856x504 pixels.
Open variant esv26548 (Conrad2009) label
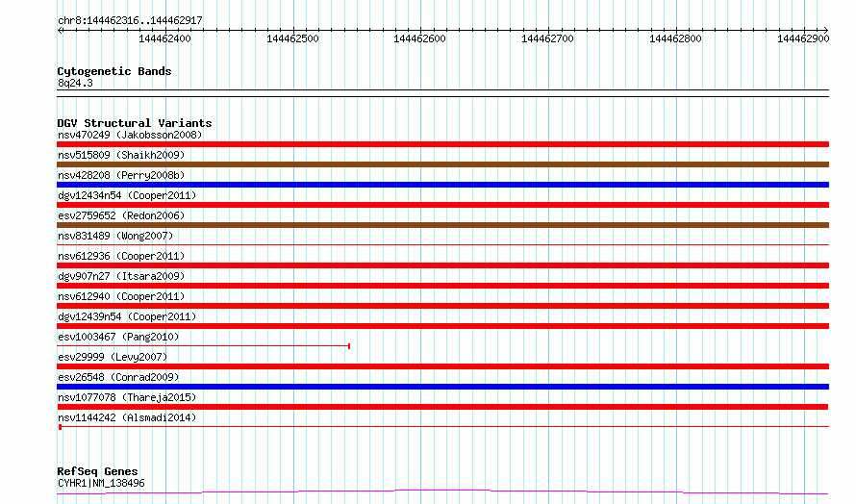click(118, 377)
